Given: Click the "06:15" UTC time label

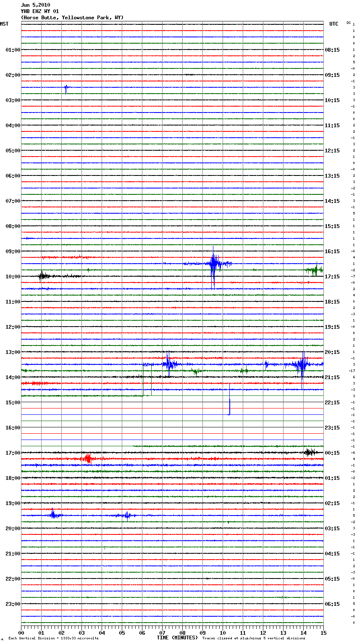Looking at the screenshot, I should [x=332, y=604].
